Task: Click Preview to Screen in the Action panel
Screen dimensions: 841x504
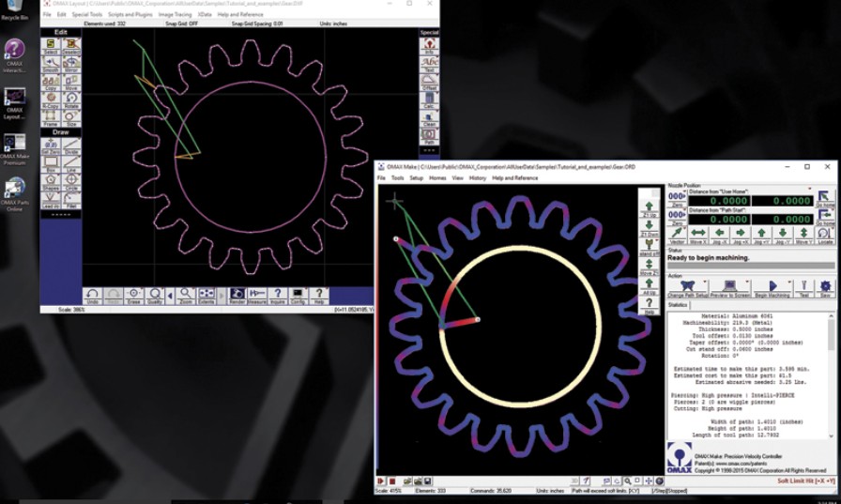Action: [x=730, y=288]
